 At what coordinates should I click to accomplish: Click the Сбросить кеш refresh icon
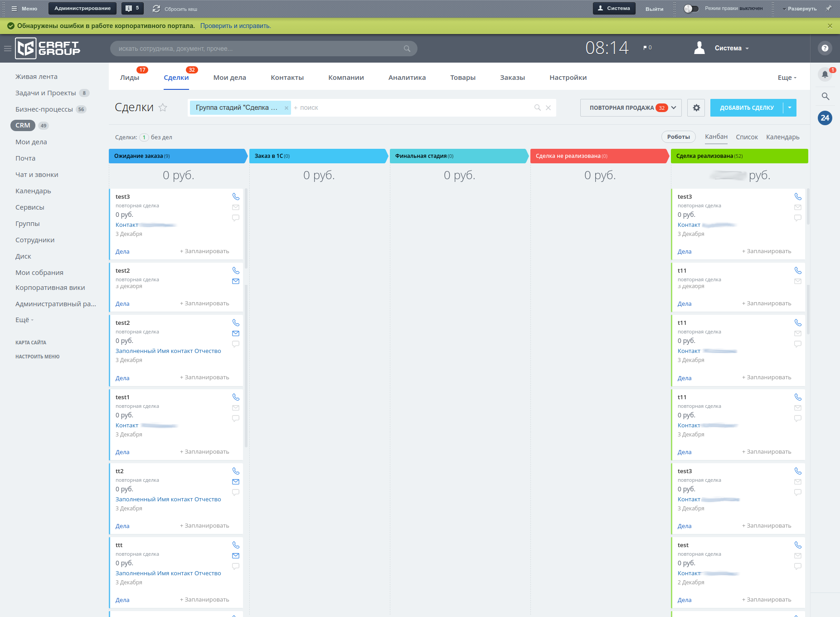(x=156, y=9)
